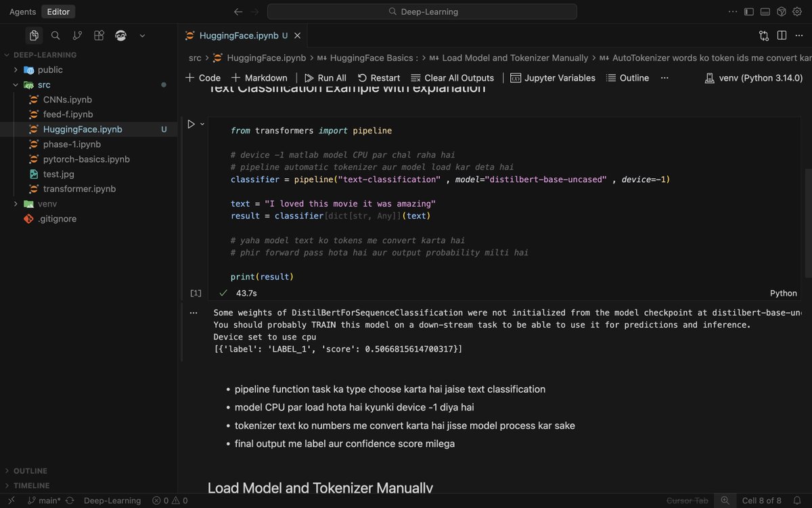Image resolution: width=812 pixels, height=508 pixels.
Task: Click main* git branch in status bar
Action: click(44, 501)
